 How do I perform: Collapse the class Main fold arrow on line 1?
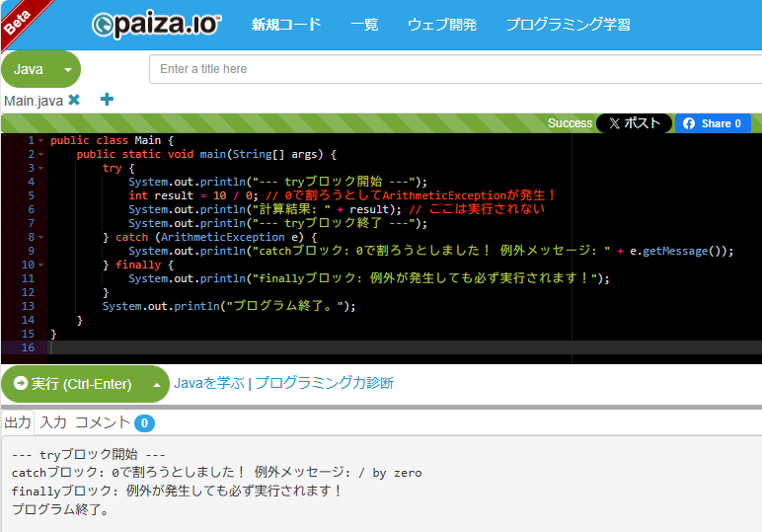click(40, 141)
